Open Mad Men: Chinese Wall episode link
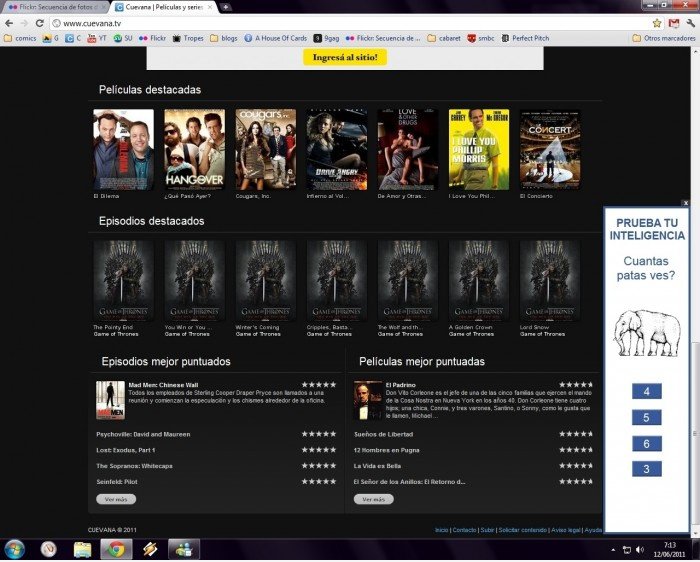Screen dimensions: 700x562 [163, 385]
